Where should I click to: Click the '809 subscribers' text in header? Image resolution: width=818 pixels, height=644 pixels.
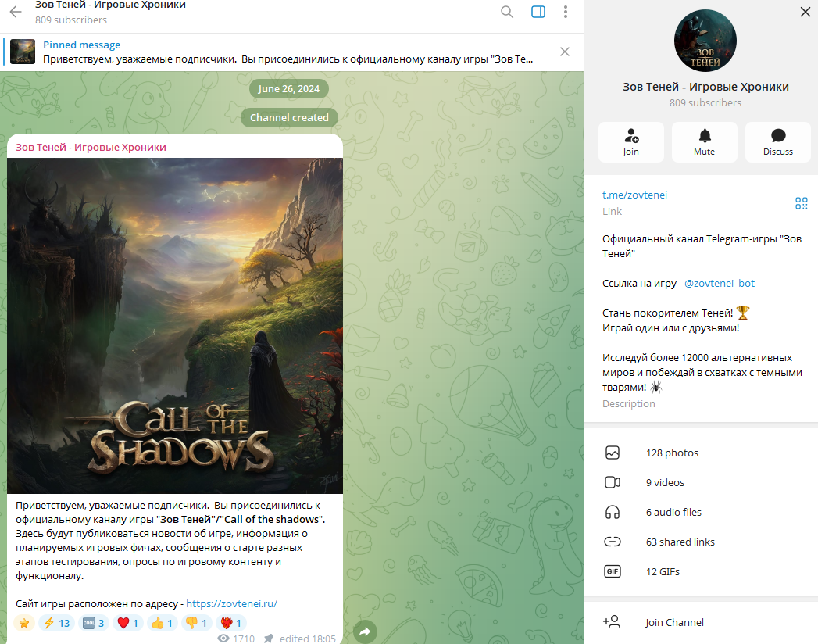pos(71,20)
